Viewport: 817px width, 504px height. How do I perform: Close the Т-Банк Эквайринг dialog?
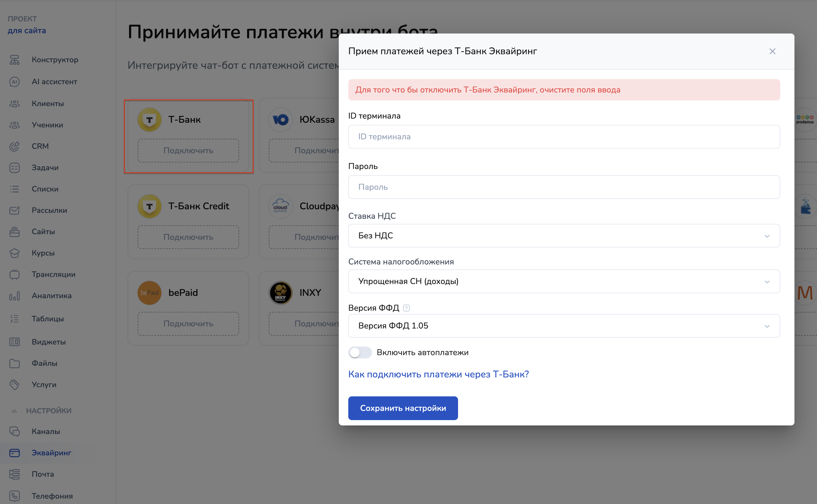(x=772, y=51)
